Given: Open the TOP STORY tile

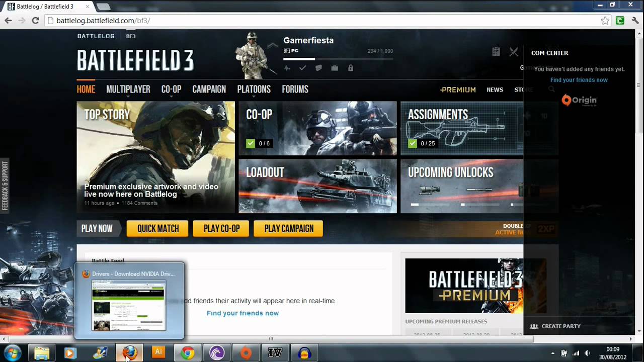Looking at the screenshot, I should [155, 157].
